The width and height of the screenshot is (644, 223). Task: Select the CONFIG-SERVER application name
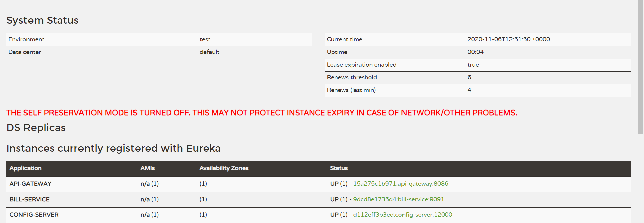click(x=34, y=215)
